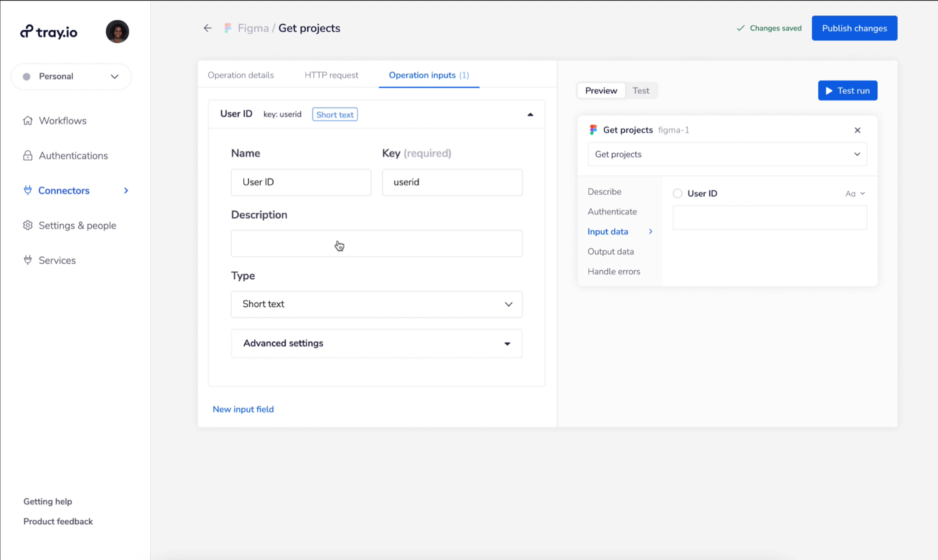
Task: Click the Description input field
Action: pyautogui.click(x=376, y=243)
